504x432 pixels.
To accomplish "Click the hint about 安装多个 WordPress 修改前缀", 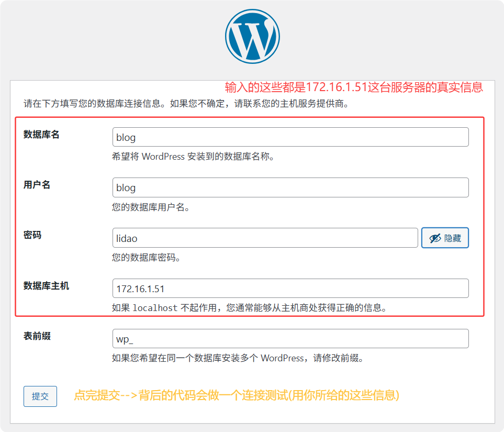I will [238, 358].
